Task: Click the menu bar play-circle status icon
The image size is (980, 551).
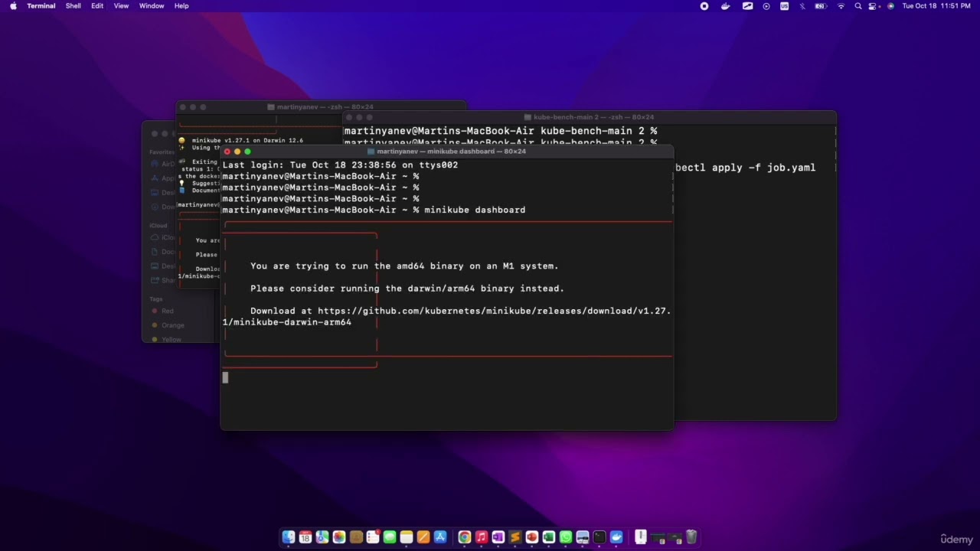Action: click(x=766, y=6)
